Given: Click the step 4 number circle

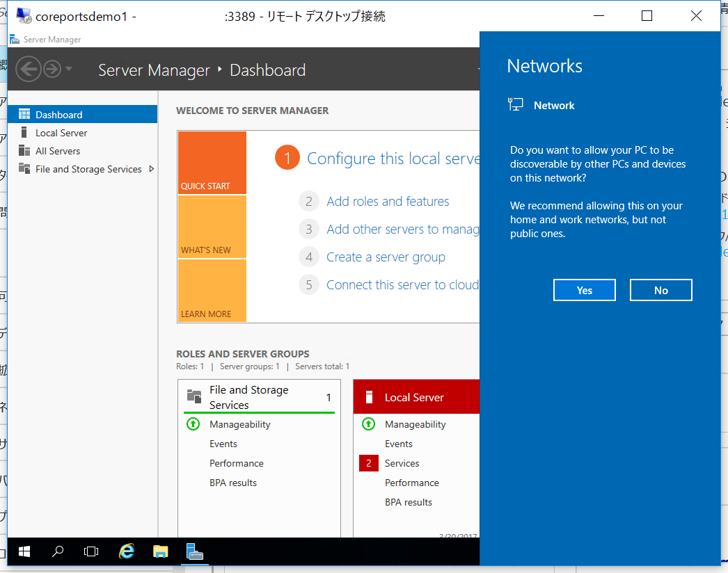Looking at the screenshot, I should click(309, 257).
